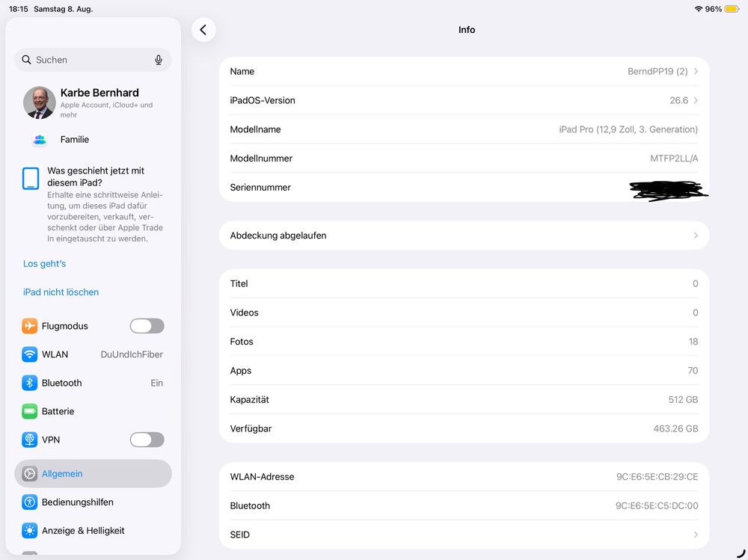Image resolution: width=748 pixels, height=560 pixels.
Task: Tap the WLAN wifi icon
Action: point(30,354)
